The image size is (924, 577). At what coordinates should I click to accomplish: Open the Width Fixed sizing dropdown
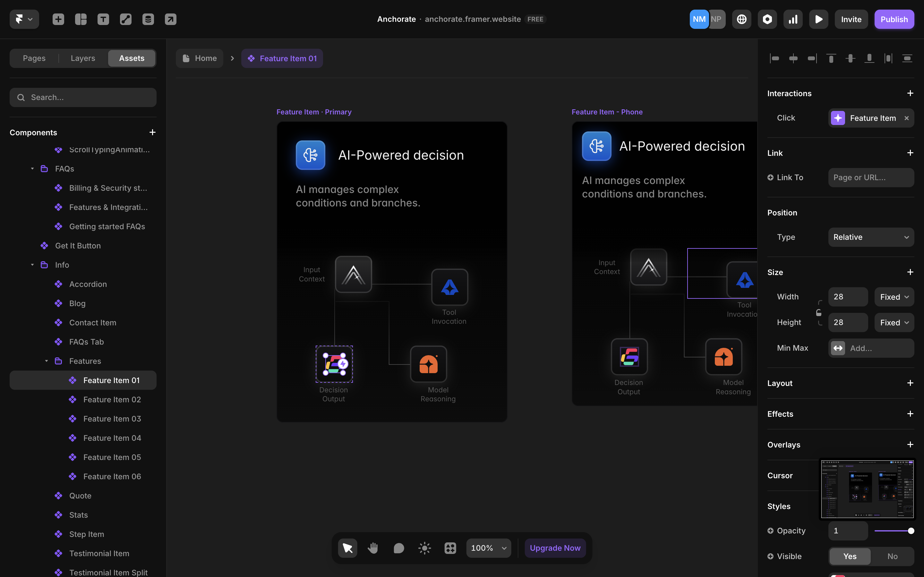[x=894, y=297]
